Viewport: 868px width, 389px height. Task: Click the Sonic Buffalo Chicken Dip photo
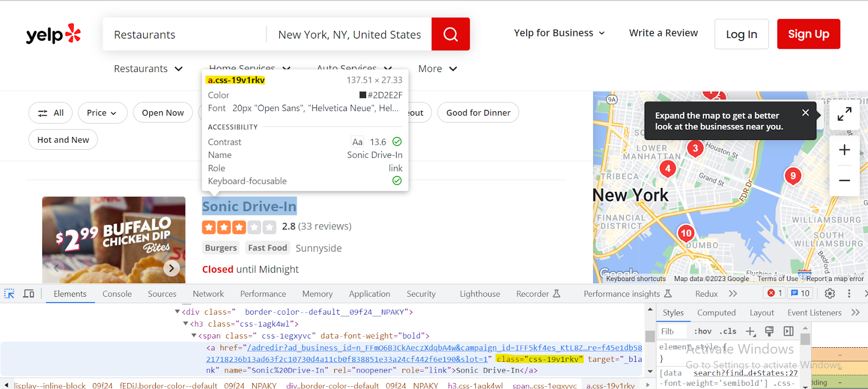114,240
